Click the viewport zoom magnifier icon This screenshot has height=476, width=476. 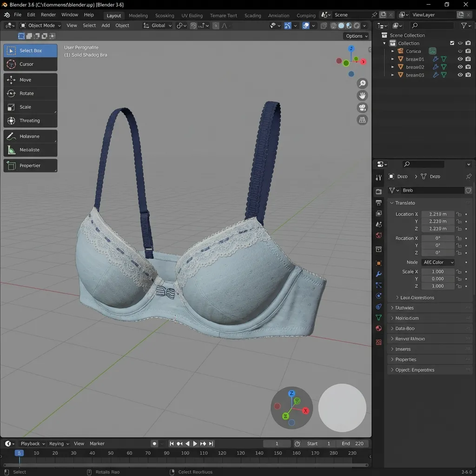pos(362,83)
